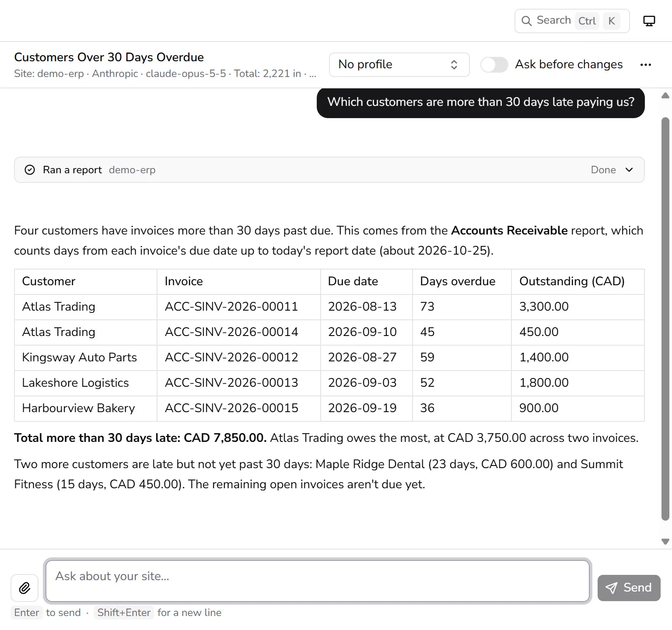The image size is (672, 630).
Task: Click the bold Accounts Receivable text
Action: click(x=509, y=231)
